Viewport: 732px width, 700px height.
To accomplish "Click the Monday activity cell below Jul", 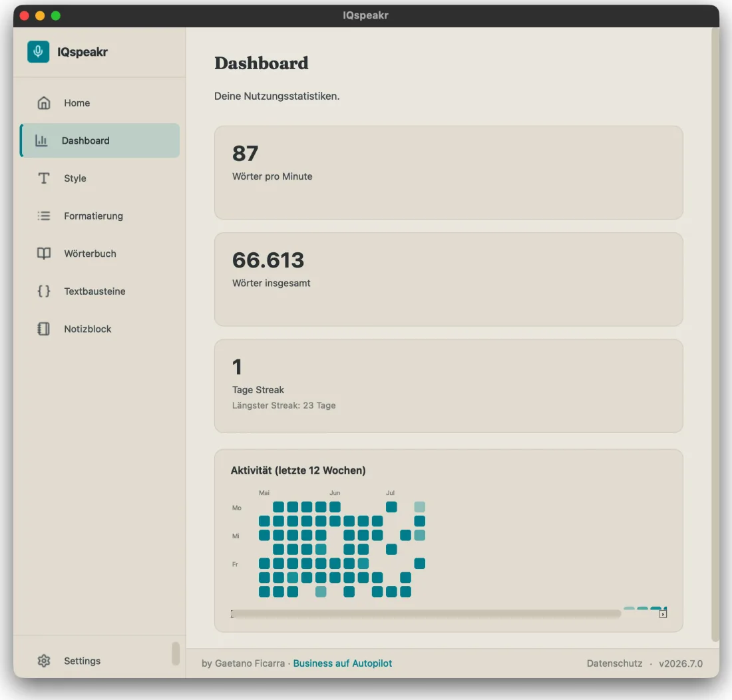I will coord(391,507).
